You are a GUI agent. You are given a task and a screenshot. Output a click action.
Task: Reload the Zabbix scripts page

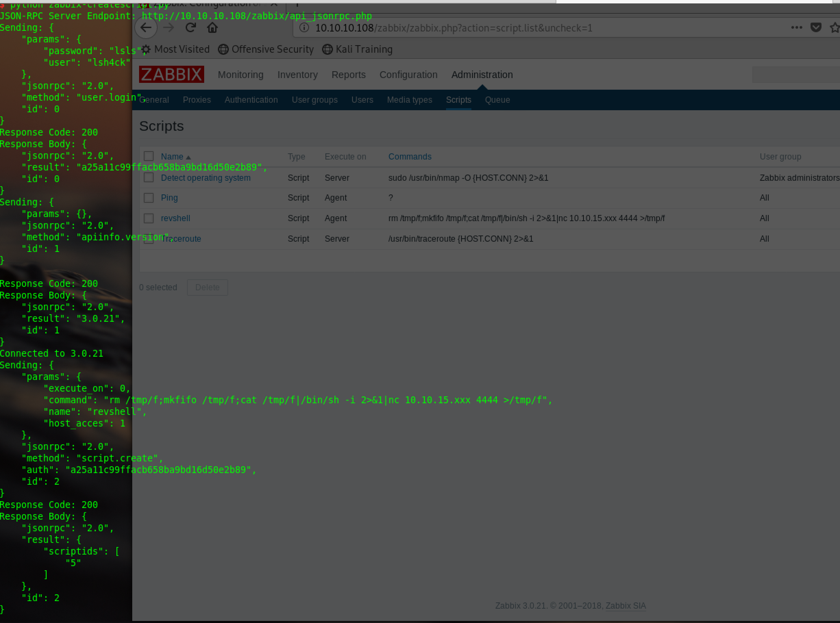pyautogui.click(x=190, y=27)
